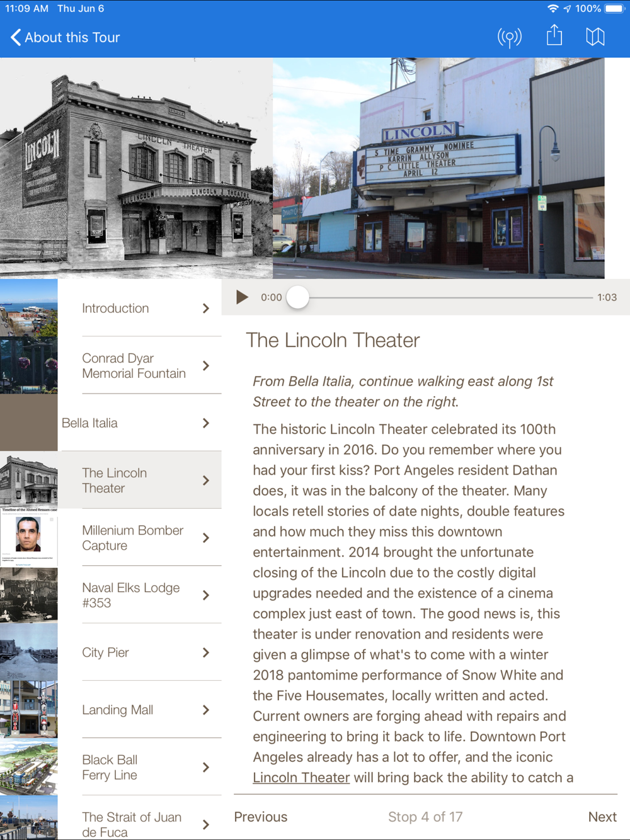Open the Introduction chevron arrow
The image size is (630, 840).
[206, 309]
